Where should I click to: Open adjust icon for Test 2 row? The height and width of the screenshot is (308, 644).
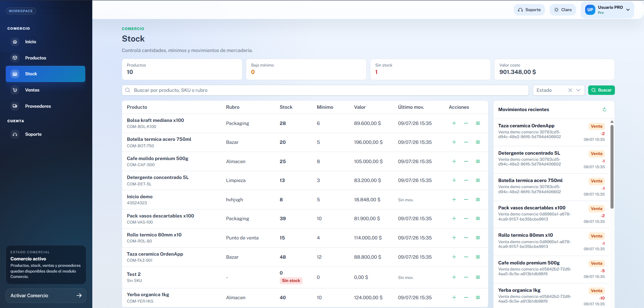click(478, 277)
